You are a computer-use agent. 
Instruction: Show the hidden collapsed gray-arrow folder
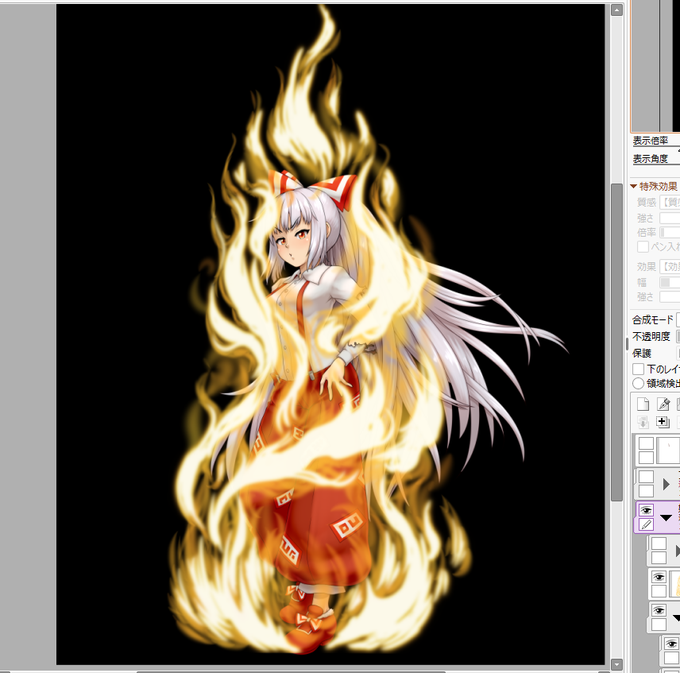pos(646,477)
